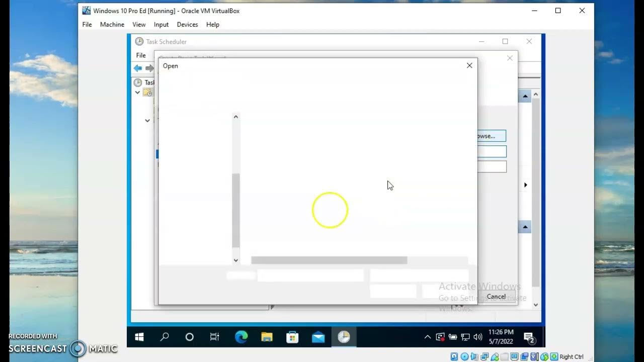Click VirtualBox network status icon
Image resolution: width=644 pixels, height=362 pixels.
tap(485, 356)
